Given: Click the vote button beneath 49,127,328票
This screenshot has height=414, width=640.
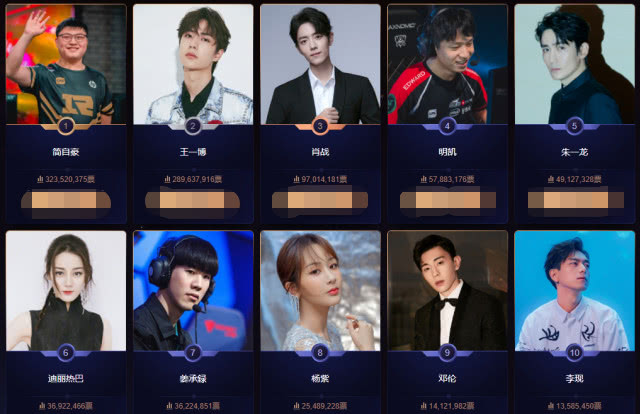Looking at the screenshot, I should click(576, 200).
